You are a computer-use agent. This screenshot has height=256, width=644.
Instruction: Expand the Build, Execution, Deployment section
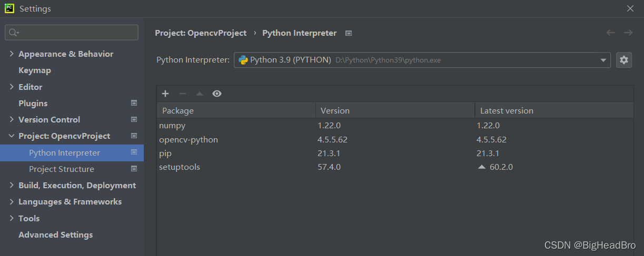tap(12, 186)
